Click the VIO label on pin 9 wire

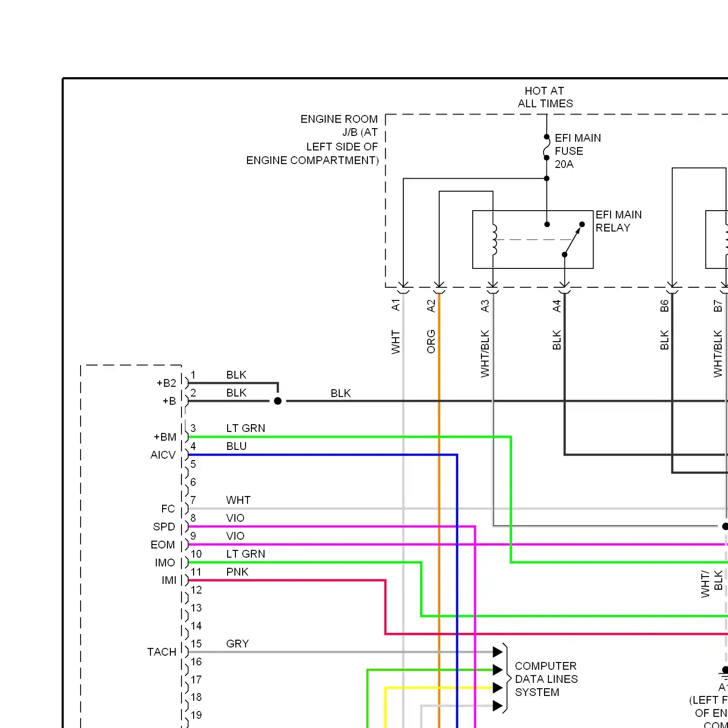coord(235,536)
